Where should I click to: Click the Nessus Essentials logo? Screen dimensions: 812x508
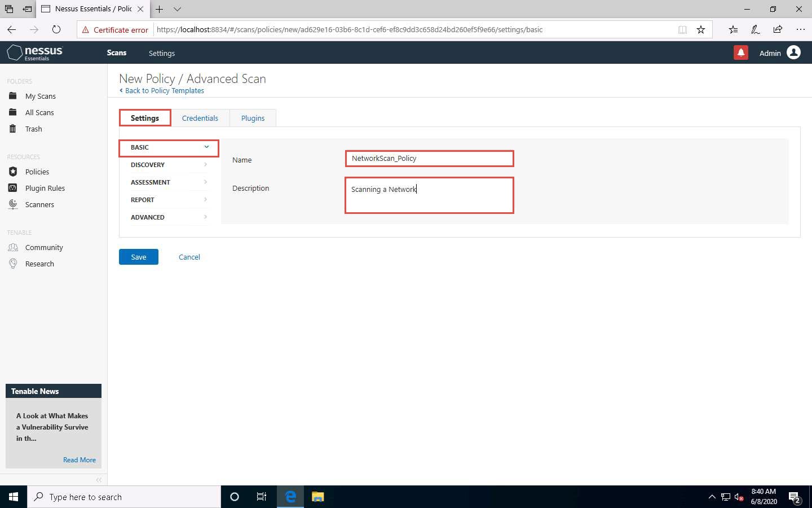tap(34, 52)
